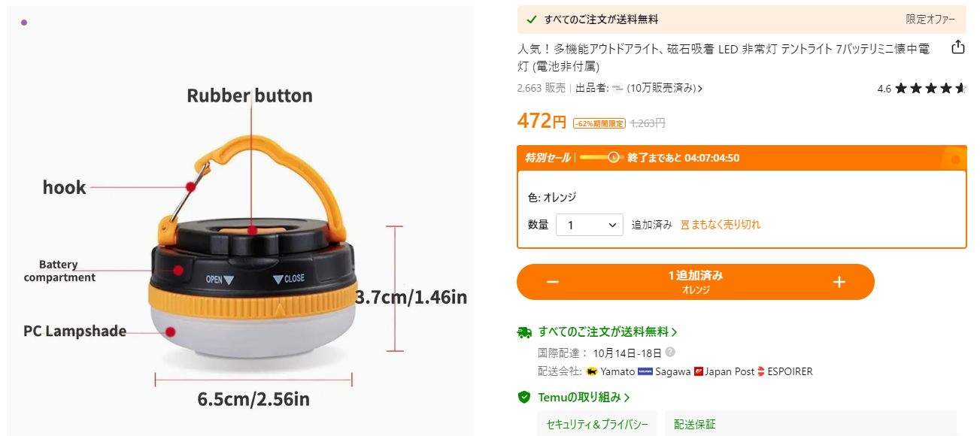980x436 pixels.
Task: Open the 数量 quantity dropdown
Action: coord(590,225)
